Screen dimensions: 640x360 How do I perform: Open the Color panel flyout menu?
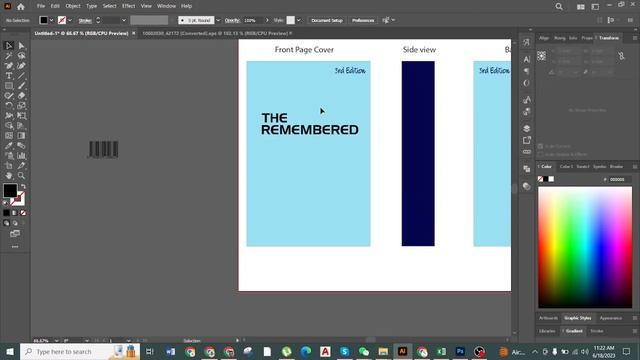[x=635, y=167]
